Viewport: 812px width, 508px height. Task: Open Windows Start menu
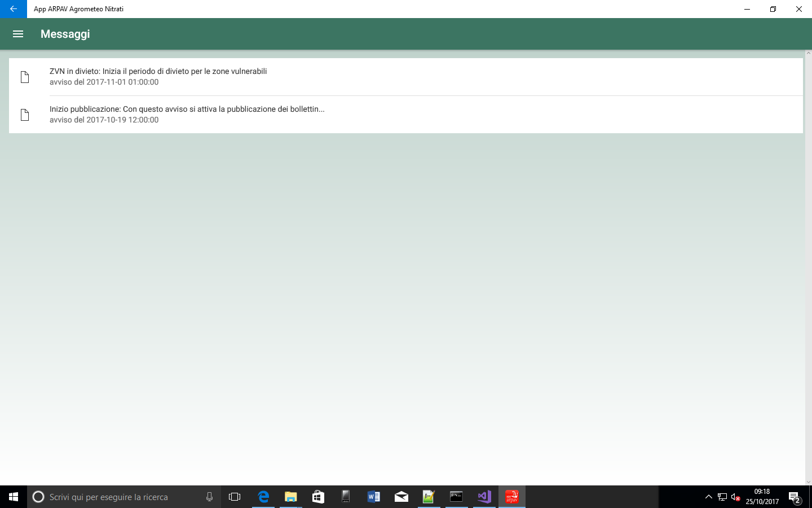[x=14, y=497]
